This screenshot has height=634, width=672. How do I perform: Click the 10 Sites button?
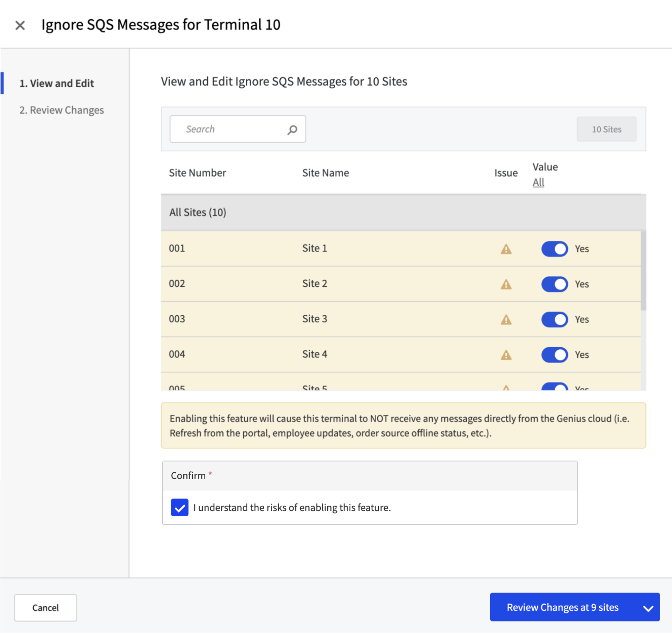coord(606,129)
